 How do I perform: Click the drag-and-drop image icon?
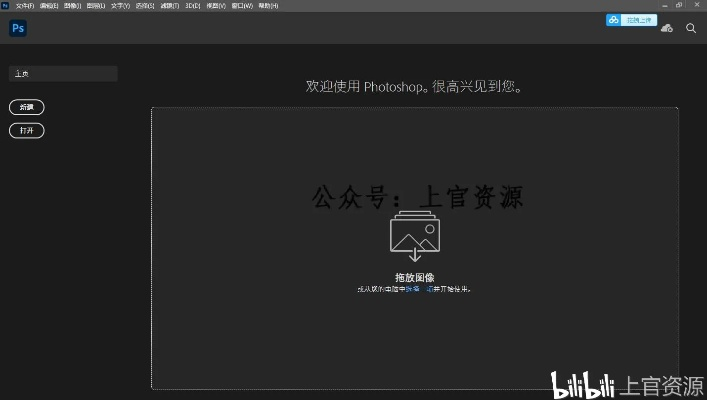pos(414,237)
